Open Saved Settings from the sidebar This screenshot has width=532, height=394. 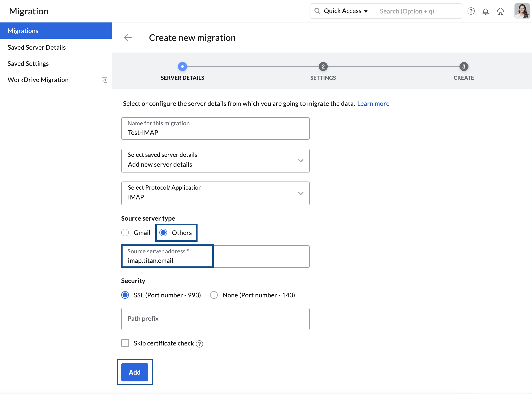[x=28, y=63]
